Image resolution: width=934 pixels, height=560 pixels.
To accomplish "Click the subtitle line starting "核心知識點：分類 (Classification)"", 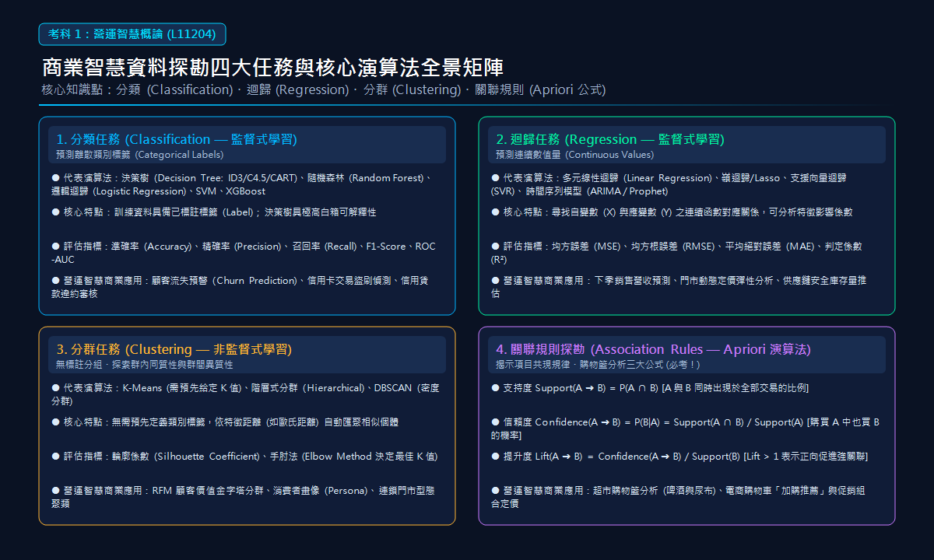I will (323, 90).
